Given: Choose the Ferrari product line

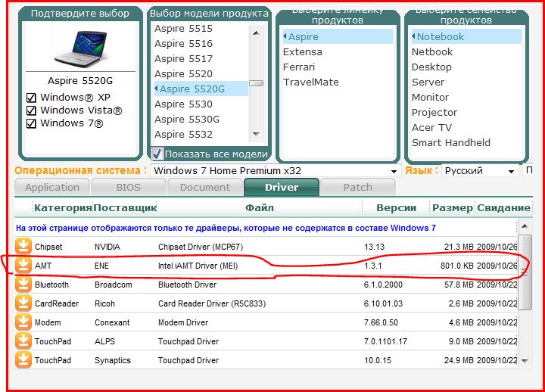Looking at the screenshot, I should coord(299,67).
